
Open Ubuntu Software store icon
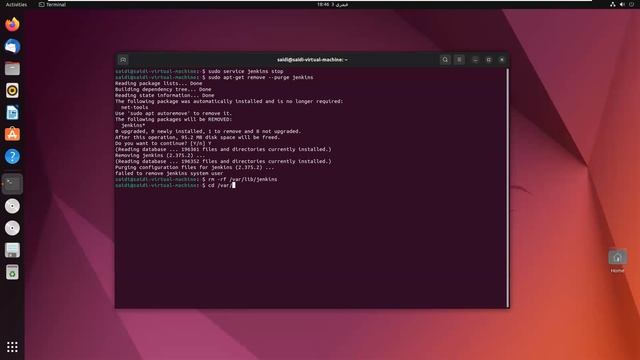(12, 134)
